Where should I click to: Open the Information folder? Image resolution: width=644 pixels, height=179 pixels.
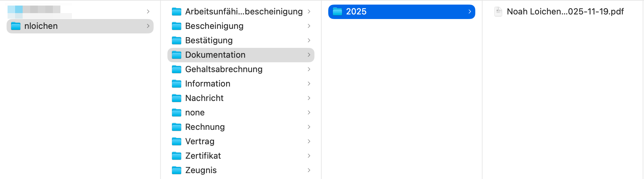coord(207,84)
